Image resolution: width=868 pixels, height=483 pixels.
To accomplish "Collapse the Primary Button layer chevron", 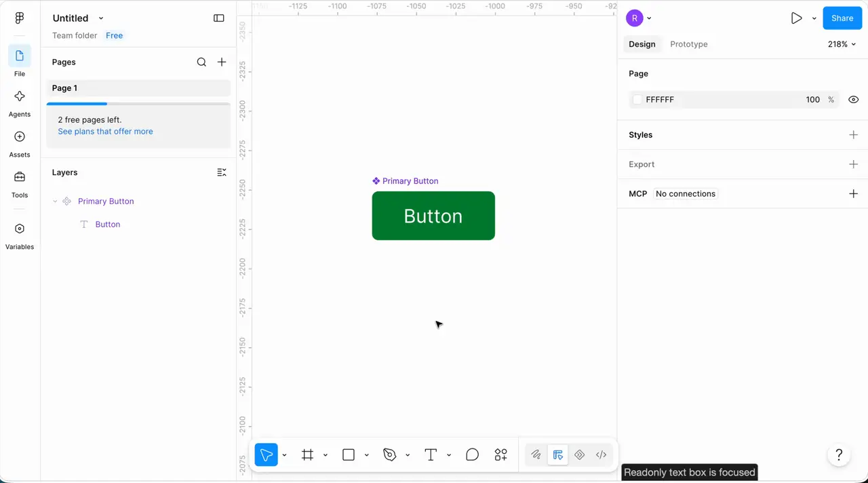I will 55,201.
